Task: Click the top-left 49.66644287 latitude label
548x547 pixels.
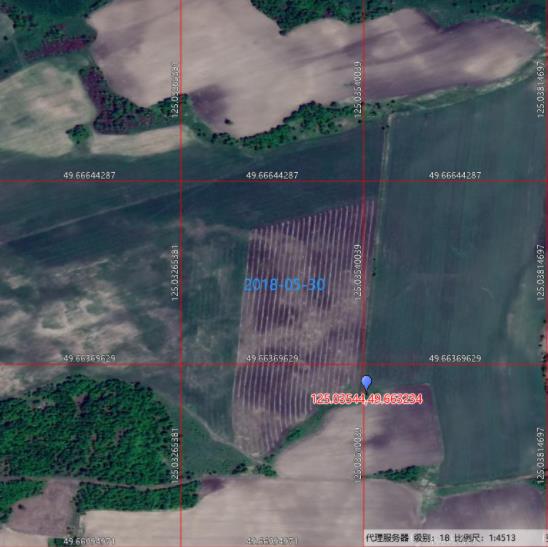Action: [x=89, y=175]
